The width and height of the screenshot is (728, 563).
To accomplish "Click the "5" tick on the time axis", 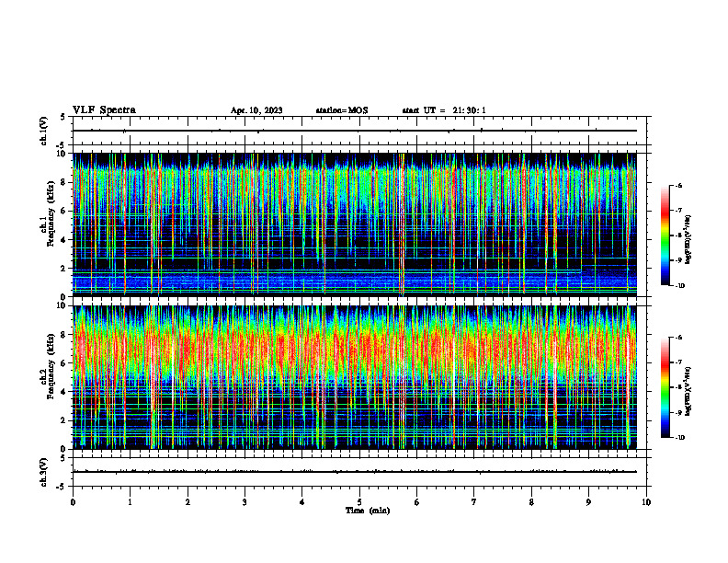I will (359, 502).
